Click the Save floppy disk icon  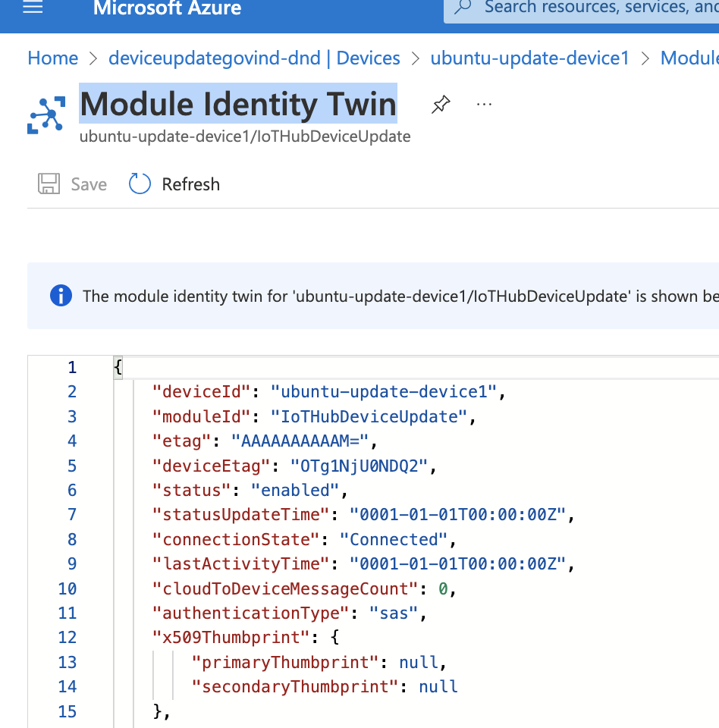(x=49, y=184)
